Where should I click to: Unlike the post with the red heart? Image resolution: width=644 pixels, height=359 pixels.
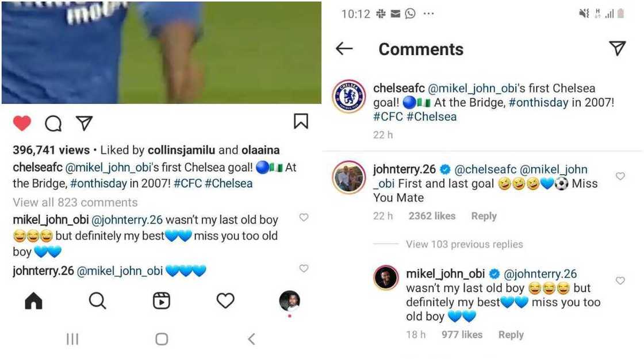point(22,123)
